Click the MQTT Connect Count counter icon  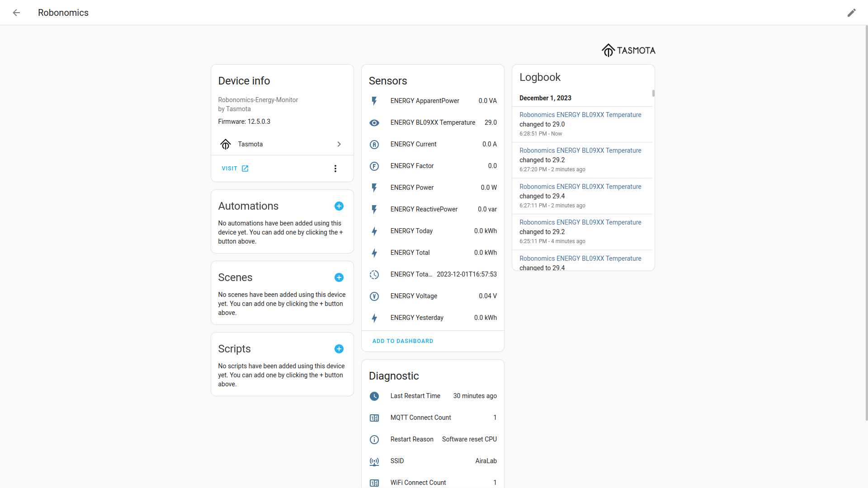[x=374, y=418]
